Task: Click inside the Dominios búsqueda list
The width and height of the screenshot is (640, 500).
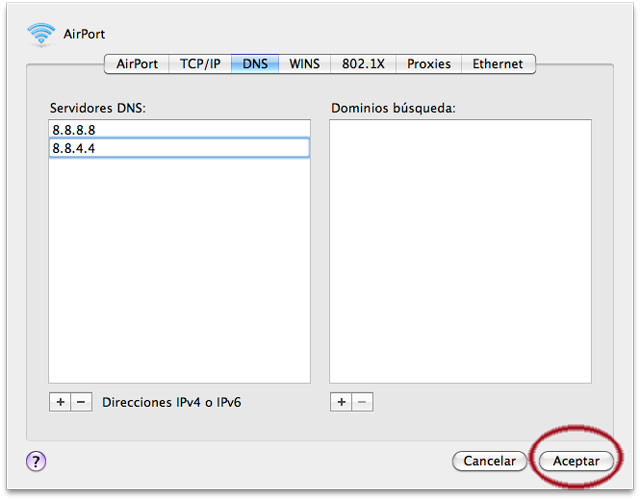Action: pos(460,251)
